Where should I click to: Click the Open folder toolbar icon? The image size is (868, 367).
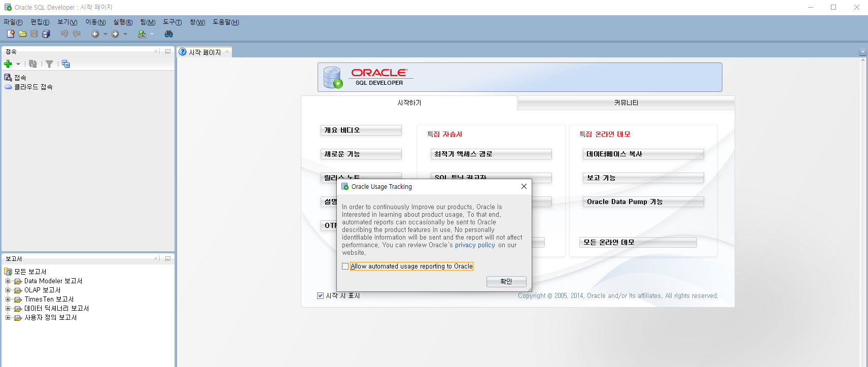pos(22,34)
